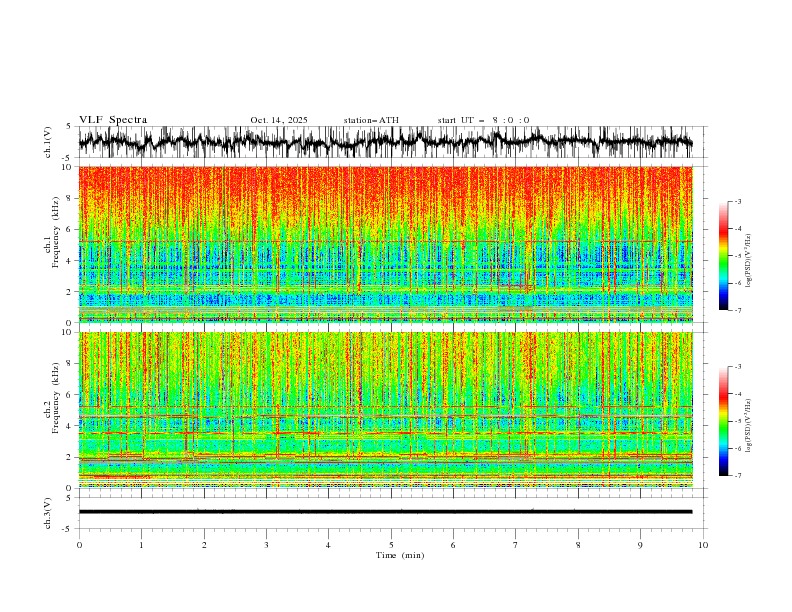Click the upper PSD color scale bar
The width and height of the screenshot is (792, 612).
pos(723,255)
